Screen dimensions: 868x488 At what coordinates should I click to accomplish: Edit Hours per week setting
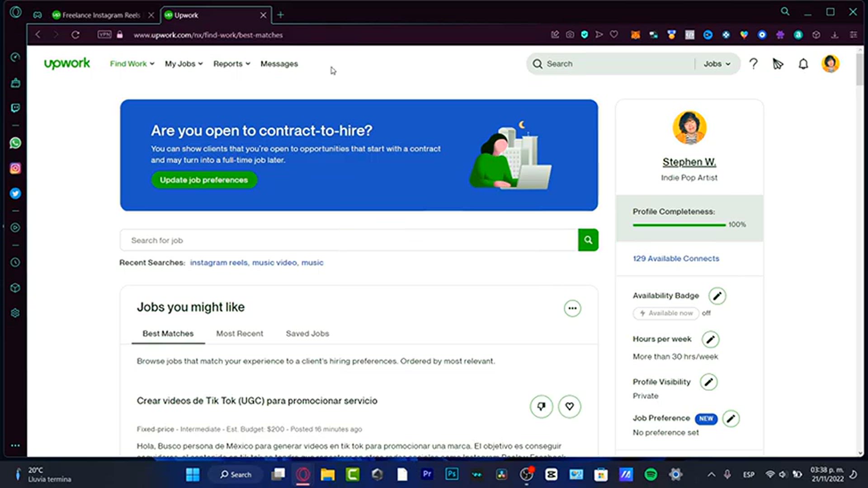(x=710, y=339)
